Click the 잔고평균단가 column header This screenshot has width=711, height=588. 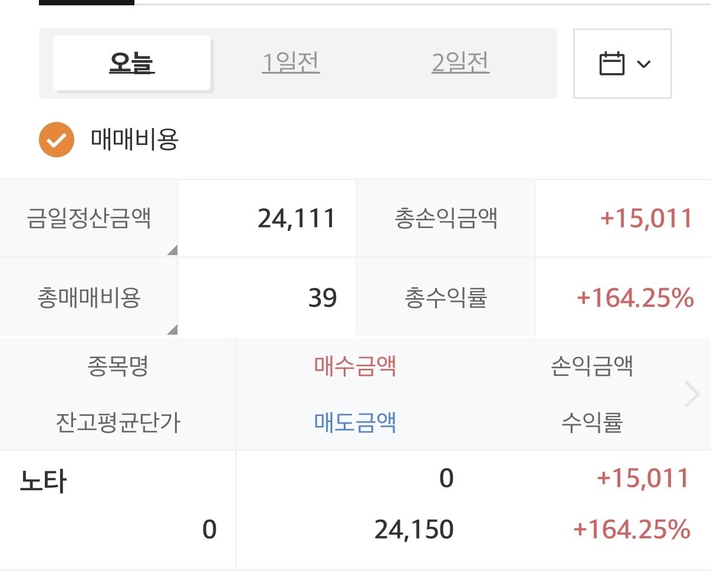coord(118,422)
